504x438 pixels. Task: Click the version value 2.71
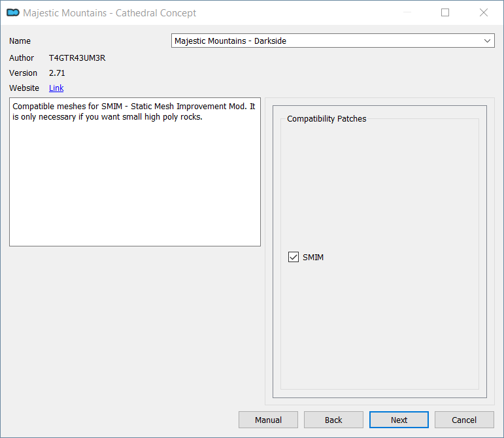(57, 73)
